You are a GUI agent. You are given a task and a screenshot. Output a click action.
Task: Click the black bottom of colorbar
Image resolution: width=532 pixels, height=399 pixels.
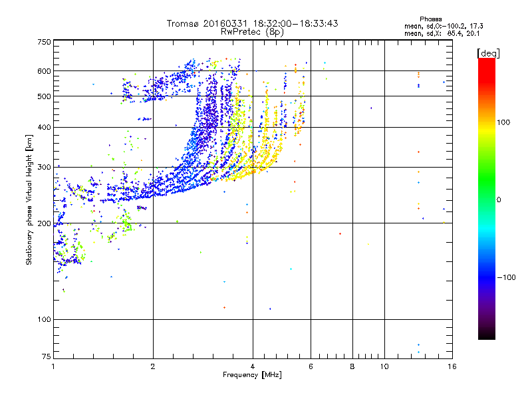487,334
